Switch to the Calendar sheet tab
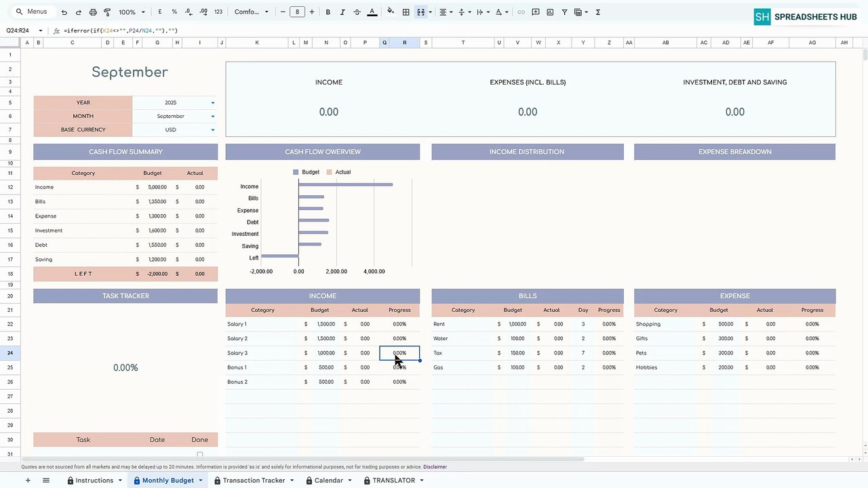868x488 pixels. (328, 481)
